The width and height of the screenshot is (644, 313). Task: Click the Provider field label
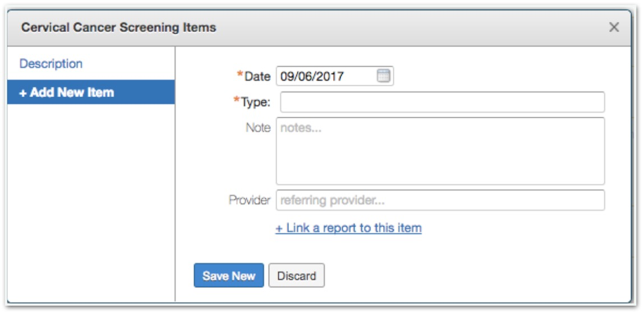pyautogui.click(x=249, y=200)
